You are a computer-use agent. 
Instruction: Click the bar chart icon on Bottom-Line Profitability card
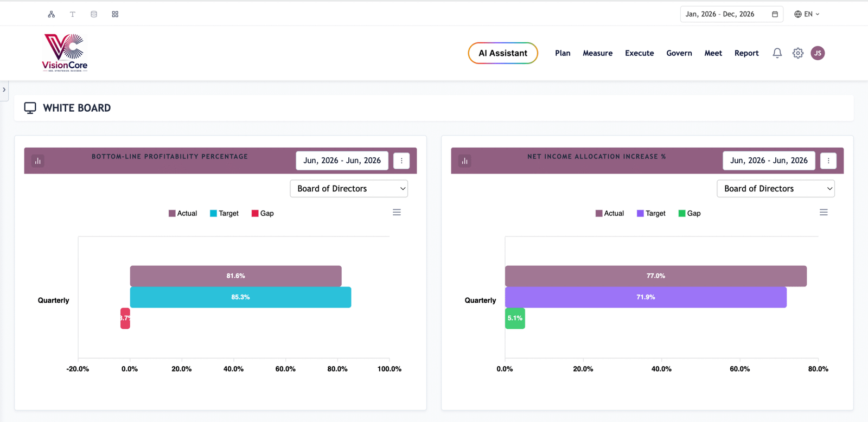tap(38, 161)
